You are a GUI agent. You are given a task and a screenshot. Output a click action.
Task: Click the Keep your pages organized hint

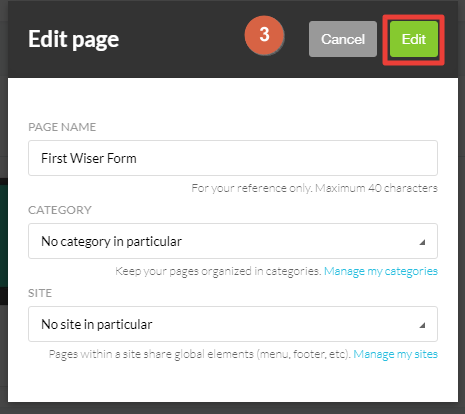[x=218, y=271]
